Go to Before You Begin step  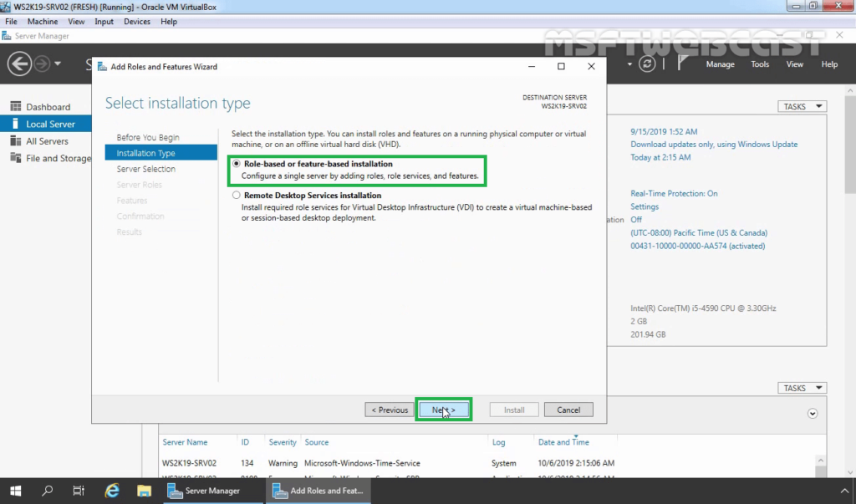pyautogui.click(x=148, y=137)
